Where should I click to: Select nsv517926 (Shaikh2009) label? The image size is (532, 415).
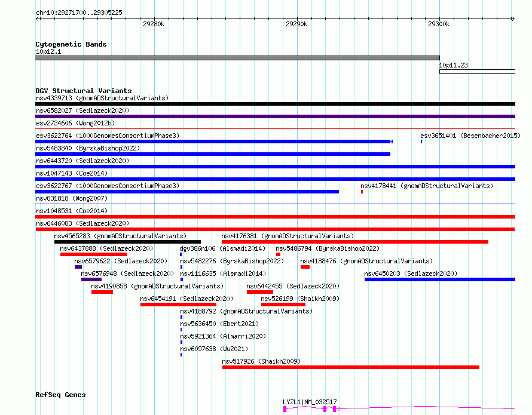261,361
